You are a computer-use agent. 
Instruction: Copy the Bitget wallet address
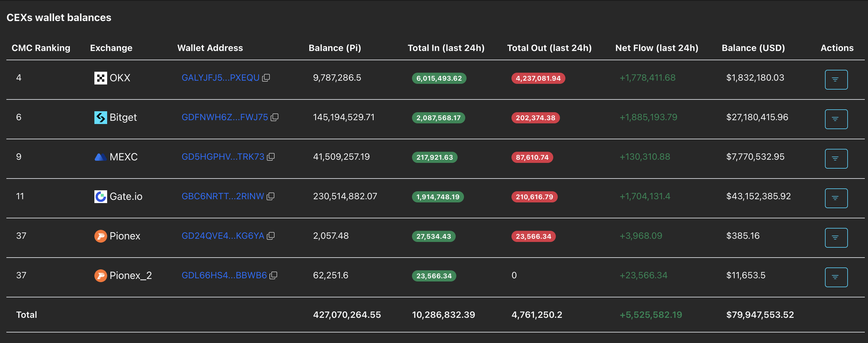coord(275,117)
